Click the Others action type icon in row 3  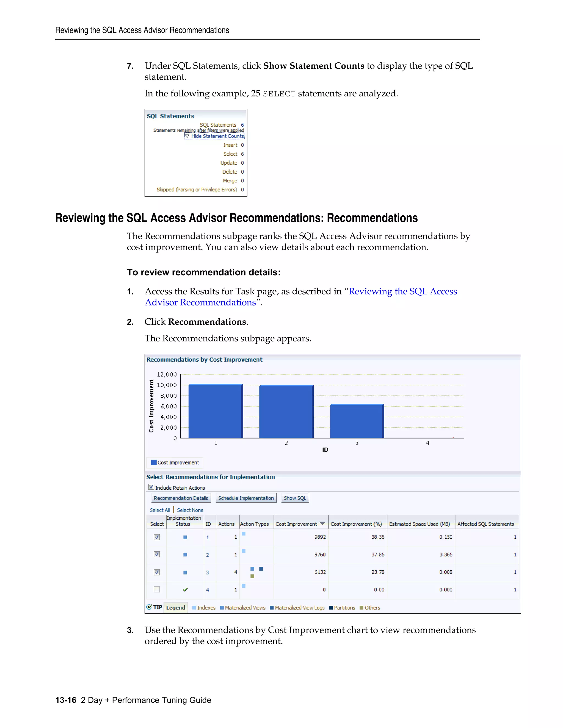point(252,576)
